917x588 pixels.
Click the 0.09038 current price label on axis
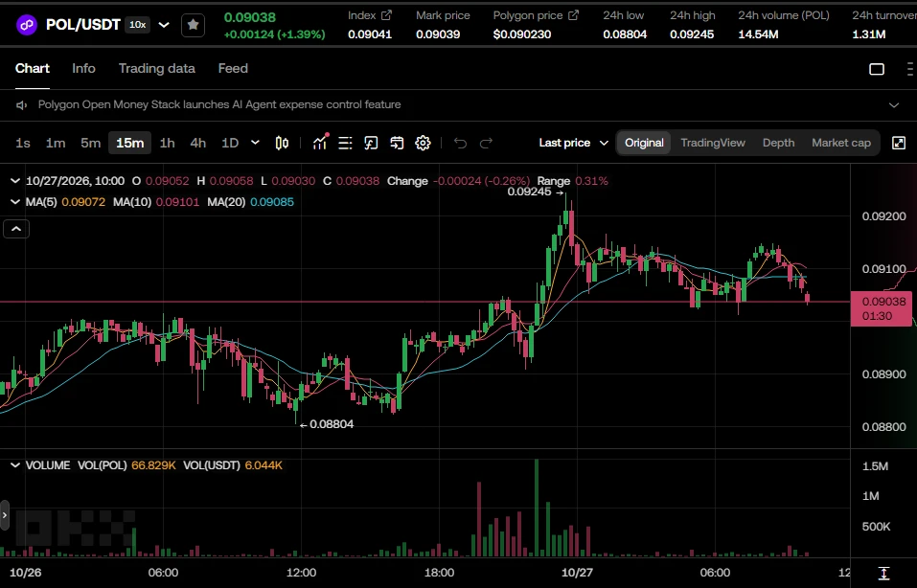(882, 308)
